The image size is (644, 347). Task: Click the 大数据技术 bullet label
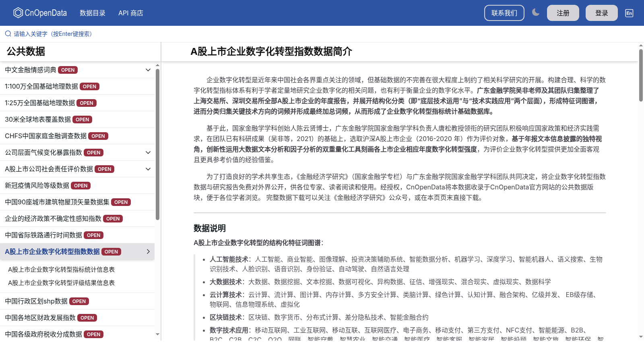[226, 282]
